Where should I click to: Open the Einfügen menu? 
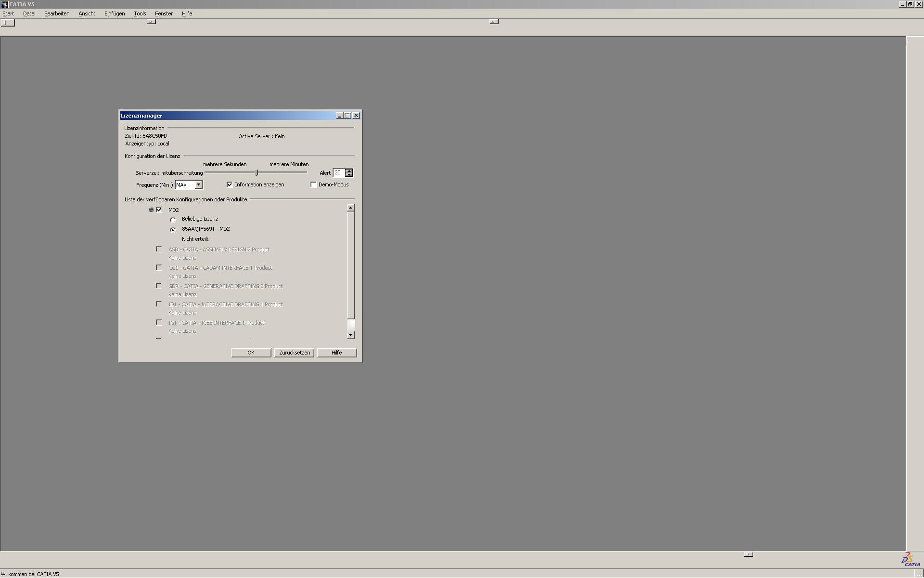(x=115, y=13)
